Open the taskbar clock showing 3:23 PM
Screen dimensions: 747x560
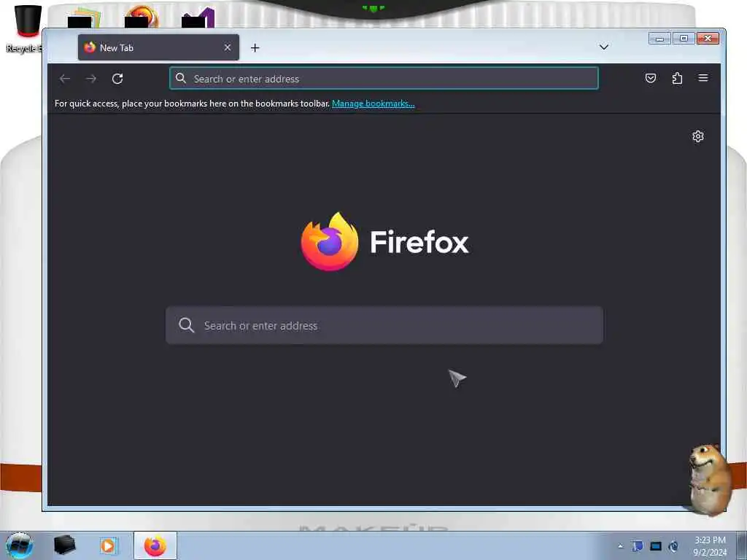710,546
